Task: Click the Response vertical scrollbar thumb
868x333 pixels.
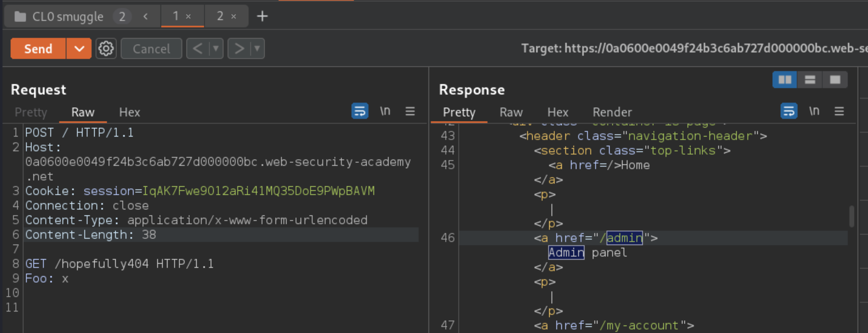Action: click(x=852, y=216)
